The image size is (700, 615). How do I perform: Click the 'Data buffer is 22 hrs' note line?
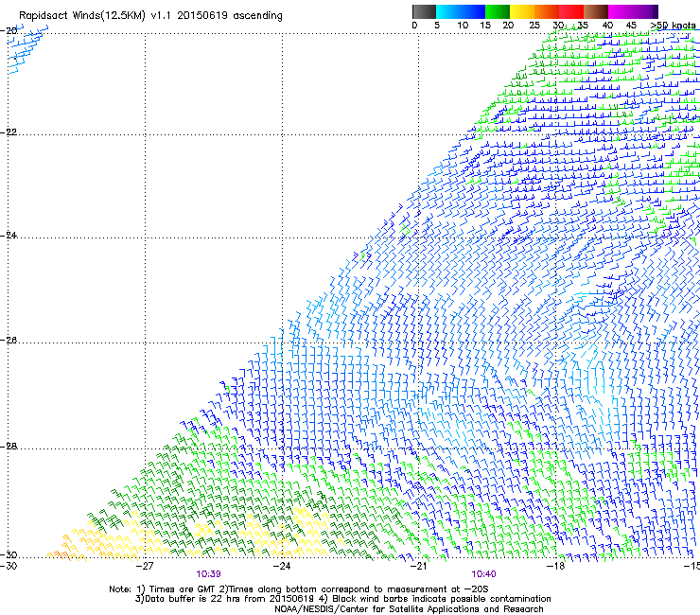tap(342, 599)
